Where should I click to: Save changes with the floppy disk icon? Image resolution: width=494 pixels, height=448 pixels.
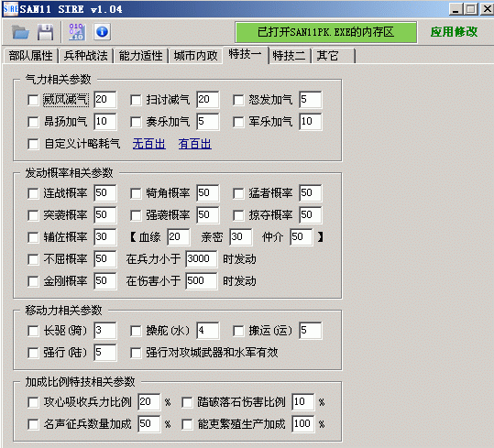(x=46, y=32)
